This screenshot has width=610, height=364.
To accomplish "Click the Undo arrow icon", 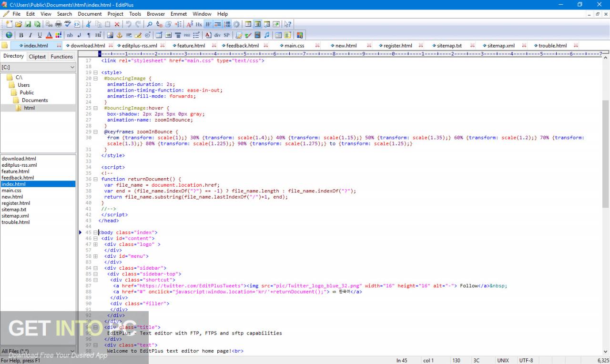I will (129, 24).
